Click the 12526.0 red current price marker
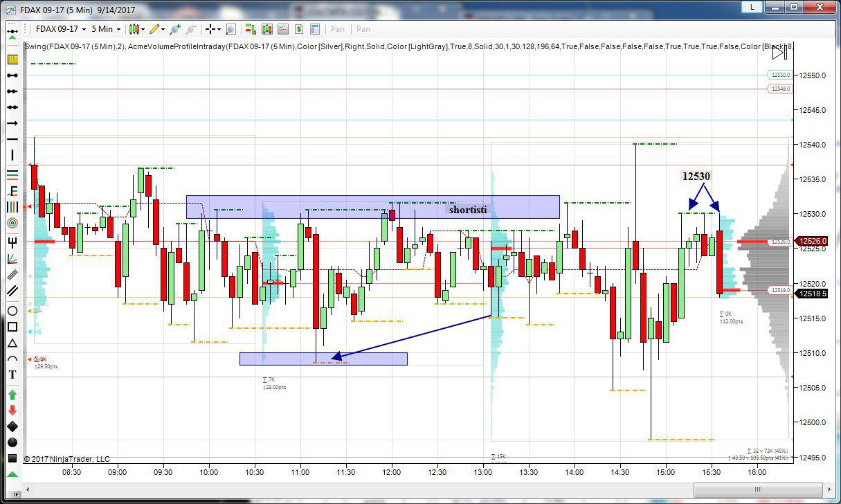 pos(811,241)
